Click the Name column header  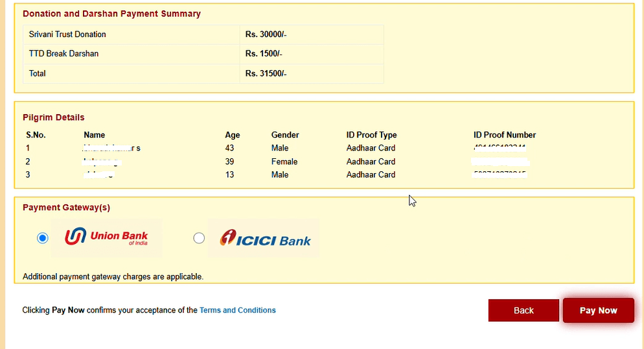point(94,135)
